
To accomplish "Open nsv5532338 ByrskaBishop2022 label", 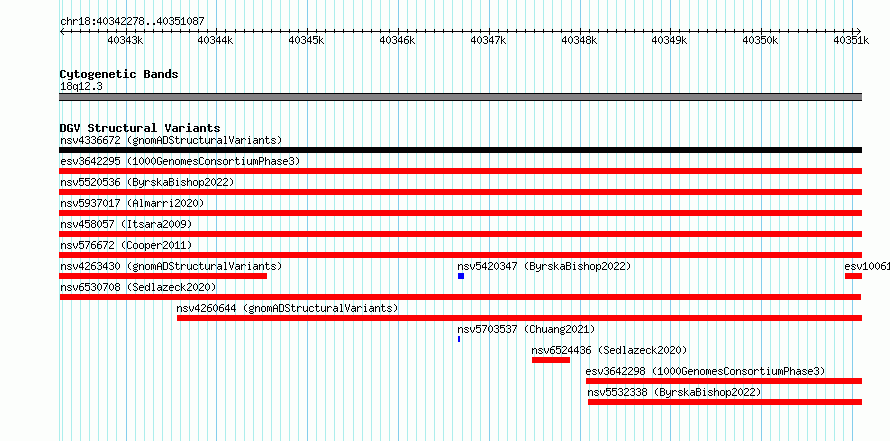I will point(674,392).
